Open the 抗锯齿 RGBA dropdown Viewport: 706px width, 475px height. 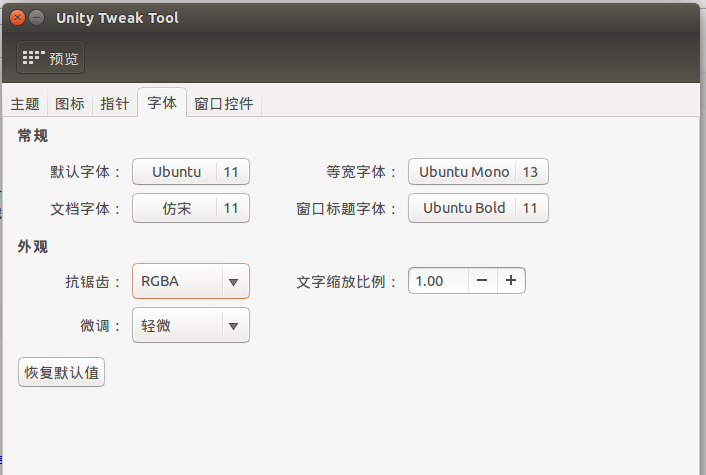coord(191,281)
